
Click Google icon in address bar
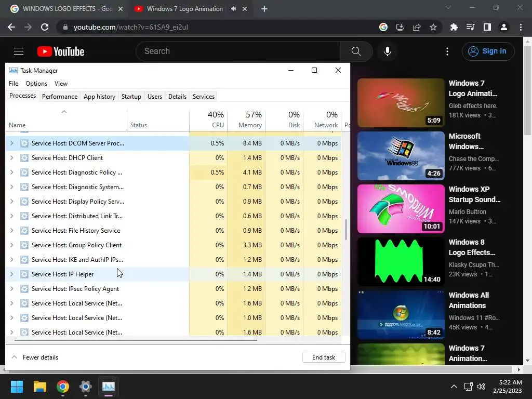point(383,27)
